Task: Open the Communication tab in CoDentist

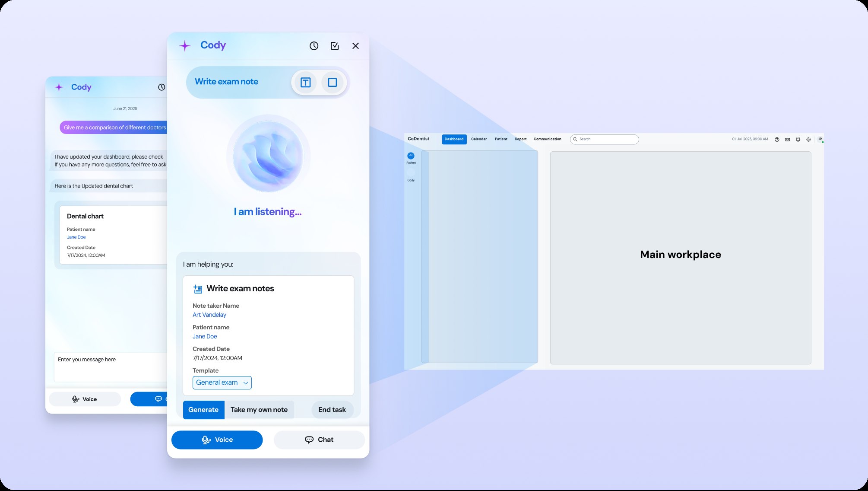Action: tap(548, 139)
